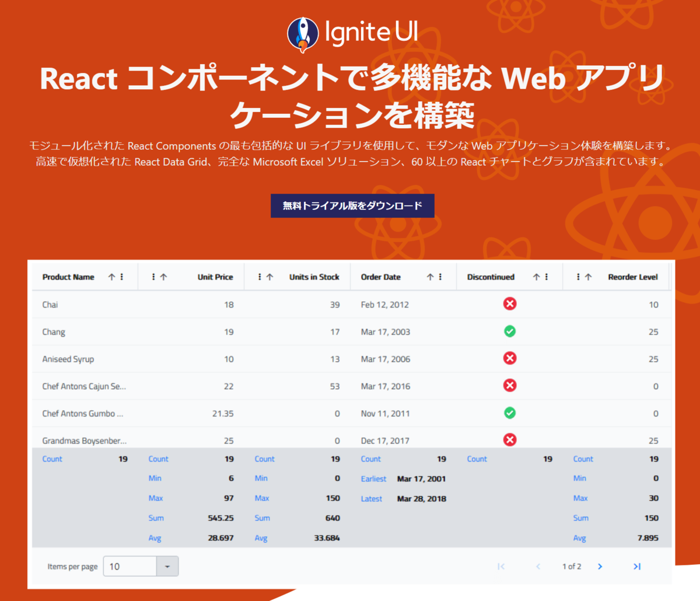Image resolution: width=700 pixels, height=601 pixels.
Task: Click the Product Name column header
Action: pos(68,277)
